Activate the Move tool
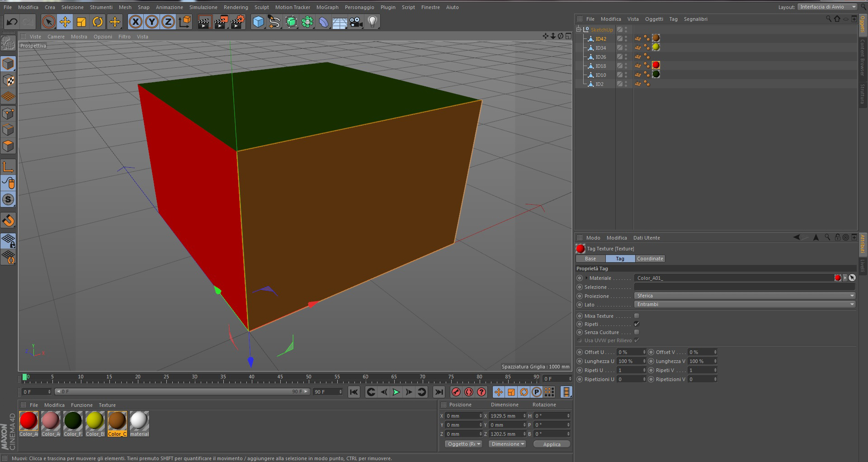The height and width of the screenshot is (462, 868). click(x=65, y=22)
